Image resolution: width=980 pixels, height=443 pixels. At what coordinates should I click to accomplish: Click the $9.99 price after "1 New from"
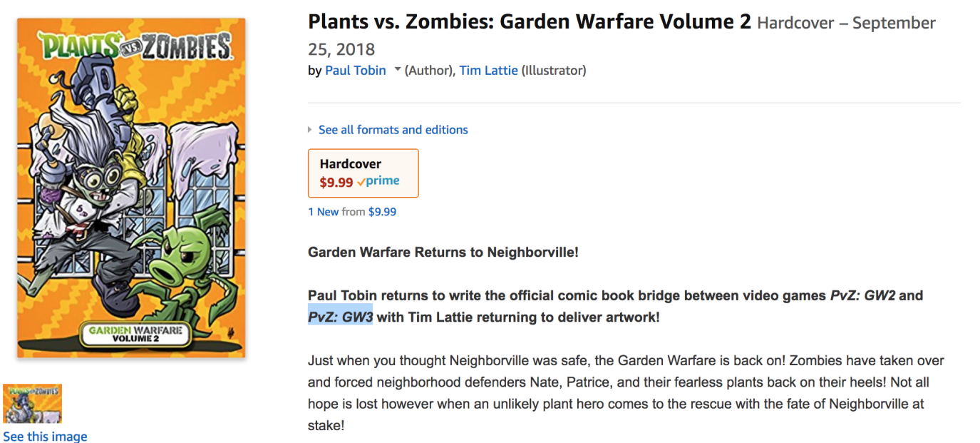(382, 212)
